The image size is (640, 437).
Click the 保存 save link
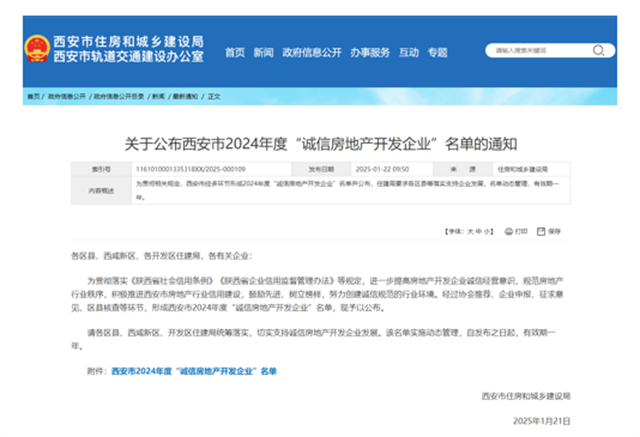(x=554, y=231)
